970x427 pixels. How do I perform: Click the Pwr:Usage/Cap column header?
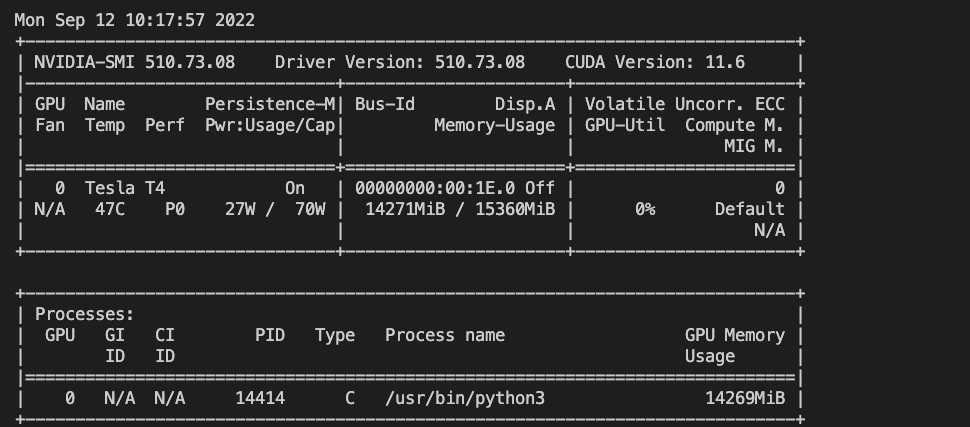270,126
